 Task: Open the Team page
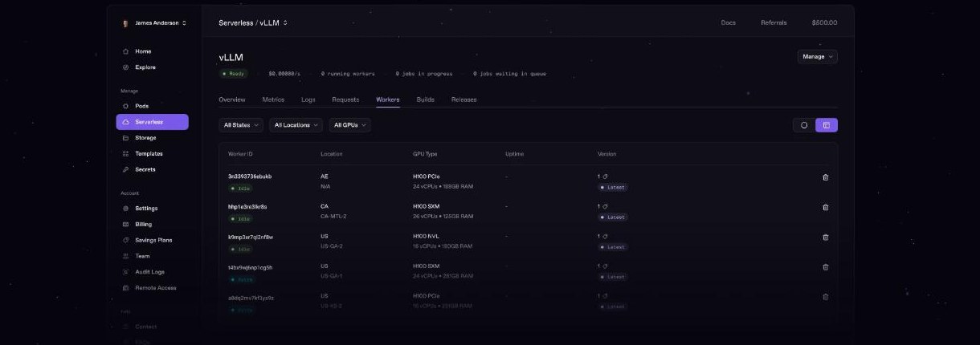[x=152, y=256]
